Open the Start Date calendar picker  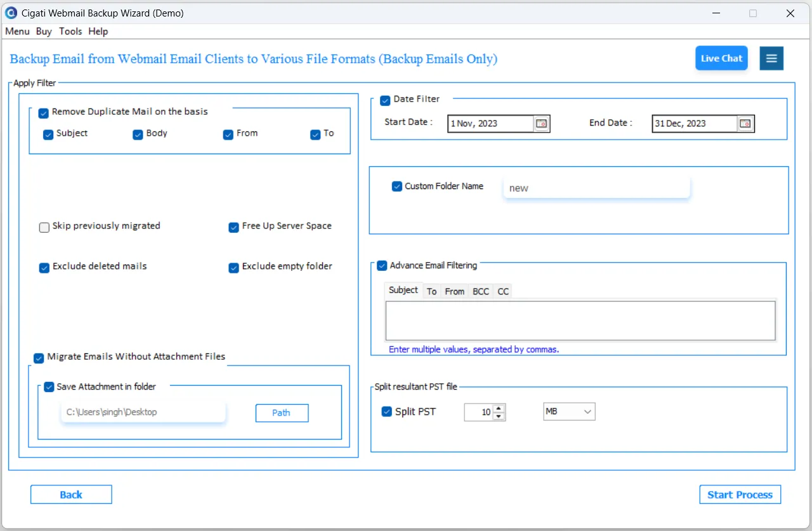coord(541,124)
